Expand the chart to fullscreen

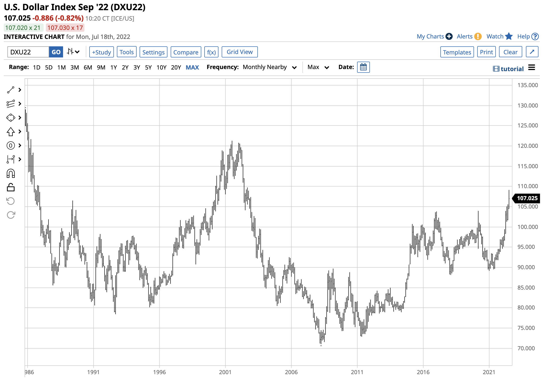[532, 52]
